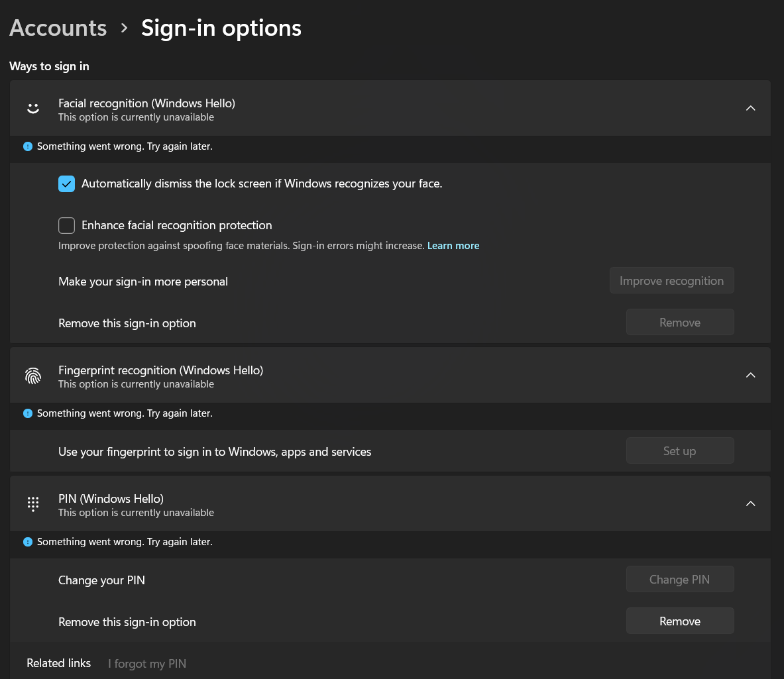This screenshot has width=784, height=679.
Task: Click the info icon under Fingerprint recognition
Action: (28, 413)
